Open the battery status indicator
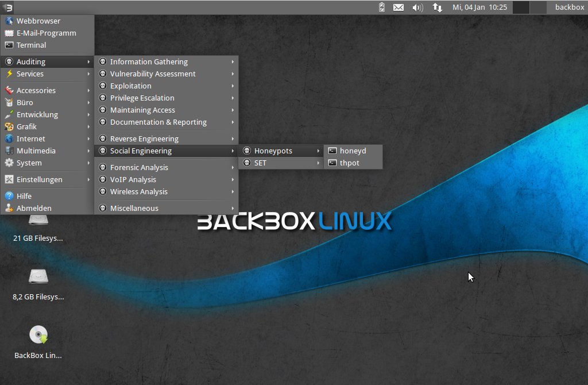Screen dimensions: 588x385 pyautogui.click(x=382, y=7)
